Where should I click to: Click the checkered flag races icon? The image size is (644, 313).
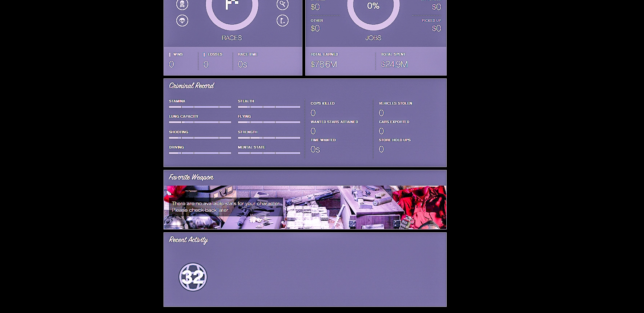232,4
